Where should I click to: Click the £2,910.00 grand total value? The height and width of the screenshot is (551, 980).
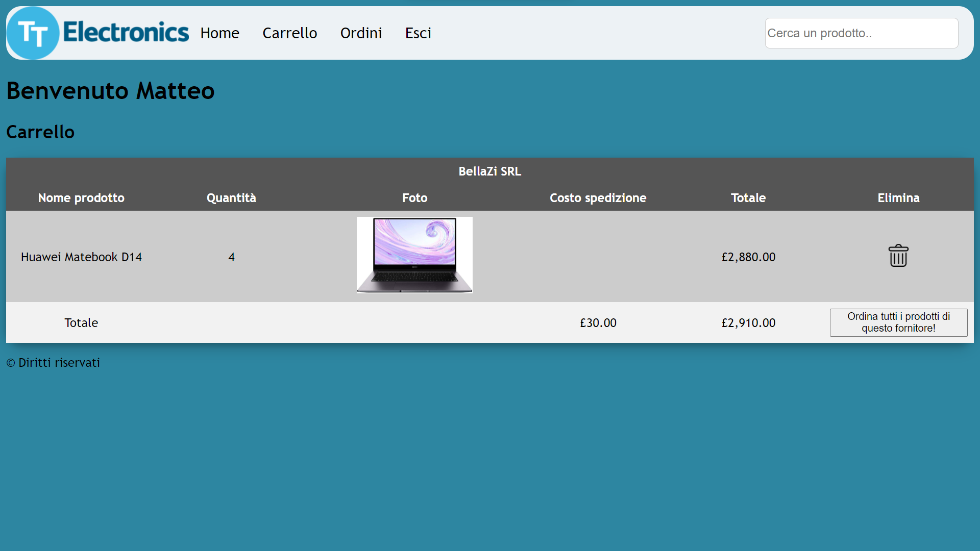point(748,323)
